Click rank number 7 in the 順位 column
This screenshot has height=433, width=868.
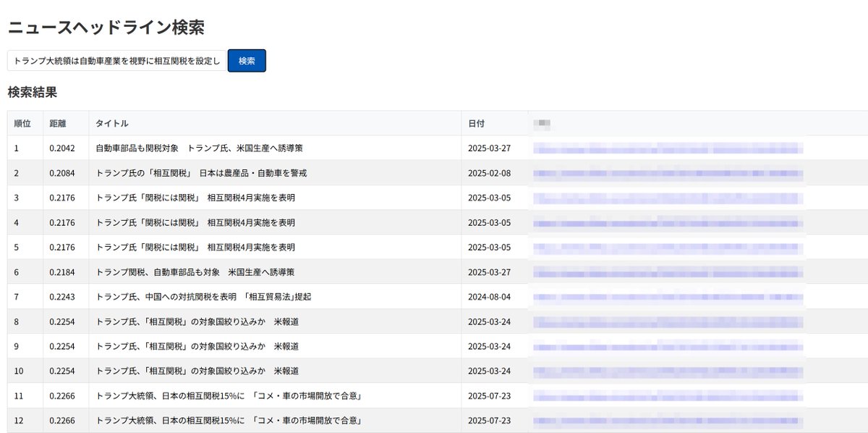point(16,296)
